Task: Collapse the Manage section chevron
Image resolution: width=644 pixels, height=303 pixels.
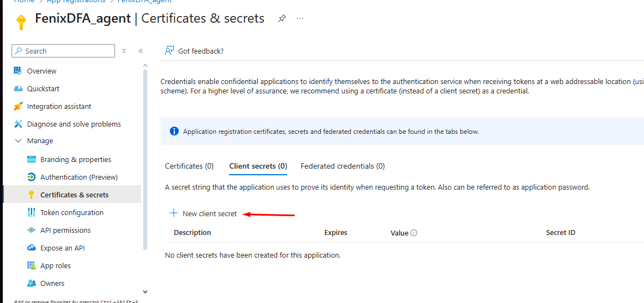Action: point(18,141)
